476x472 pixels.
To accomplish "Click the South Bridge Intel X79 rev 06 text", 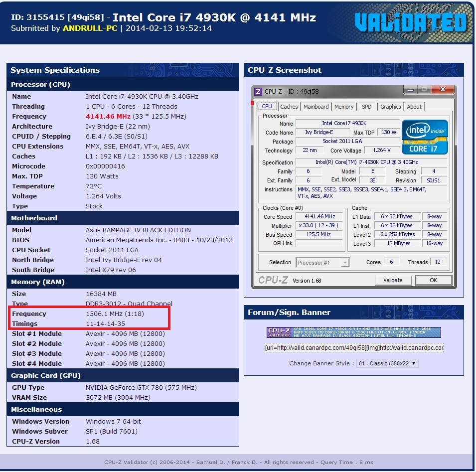I will [111, 270].
